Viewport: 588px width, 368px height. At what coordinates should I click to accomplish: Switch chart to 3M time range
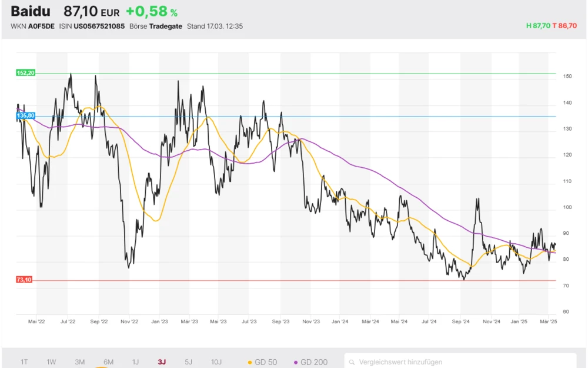[80, 362]
